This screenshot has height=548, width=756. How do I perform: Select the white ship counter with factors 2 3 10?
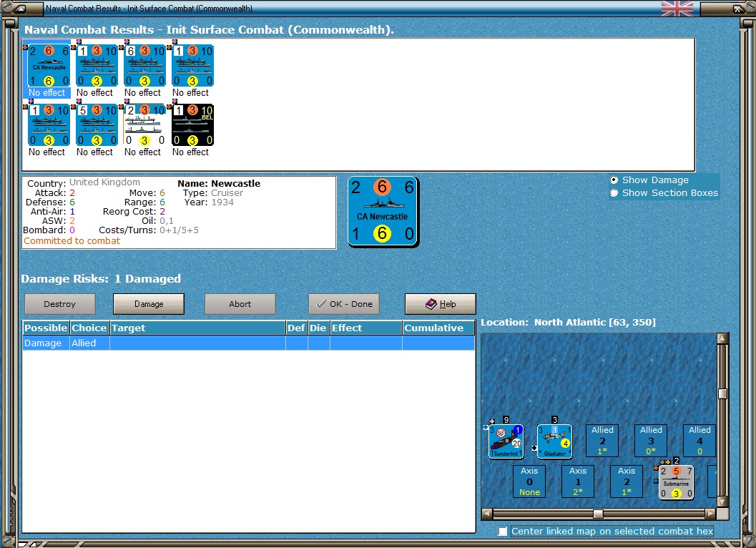point(144,125)
